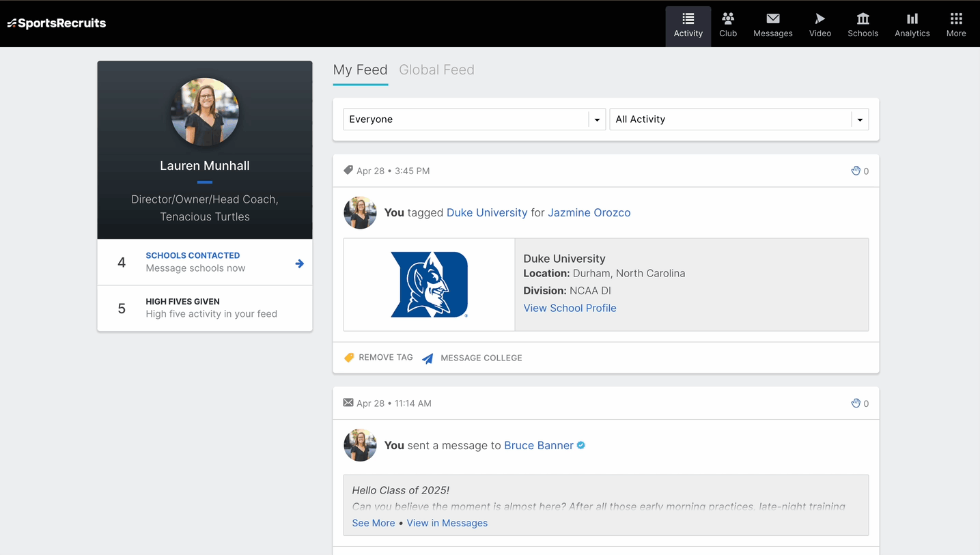The height and width of the screenshot is (555, 980).
Task: Open the Video section
Action: click(820, 26)
